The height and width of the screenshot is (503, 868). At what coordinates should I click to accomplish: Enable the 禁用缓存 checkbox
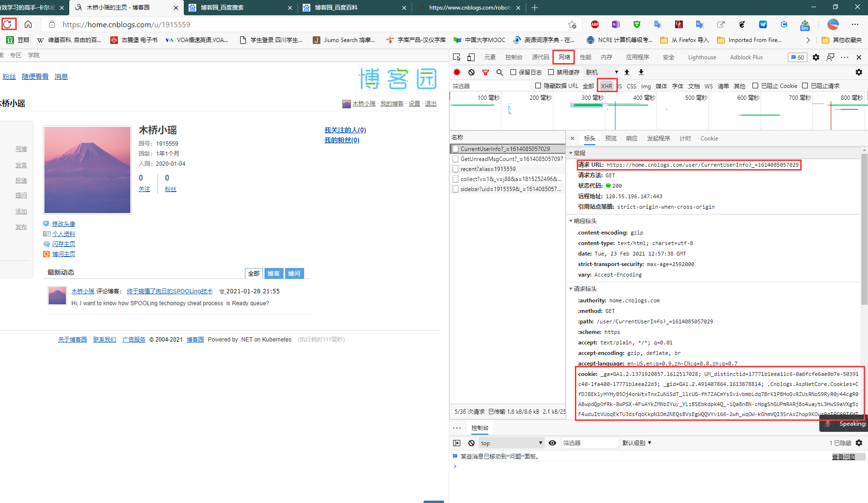coord(551,72)
